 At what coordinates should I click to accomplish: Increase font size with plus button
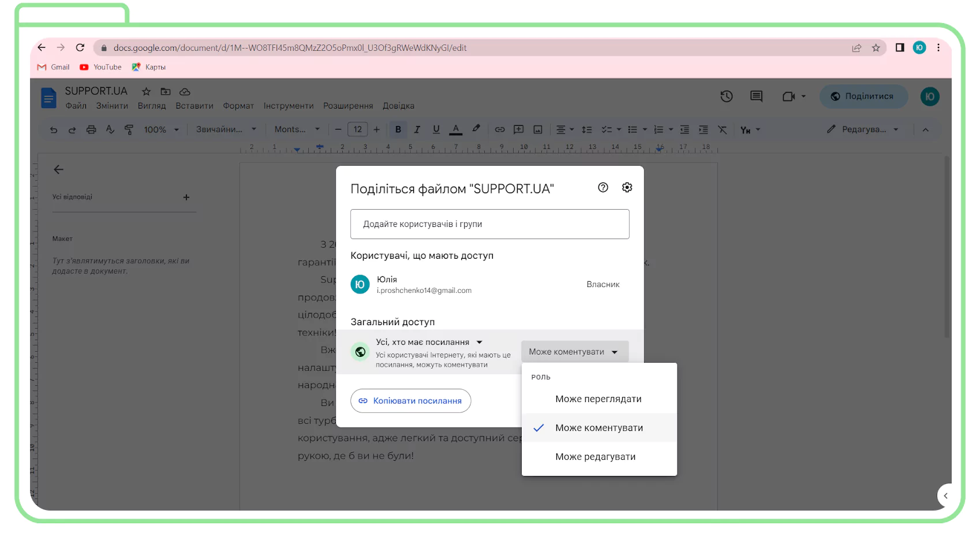377,129
